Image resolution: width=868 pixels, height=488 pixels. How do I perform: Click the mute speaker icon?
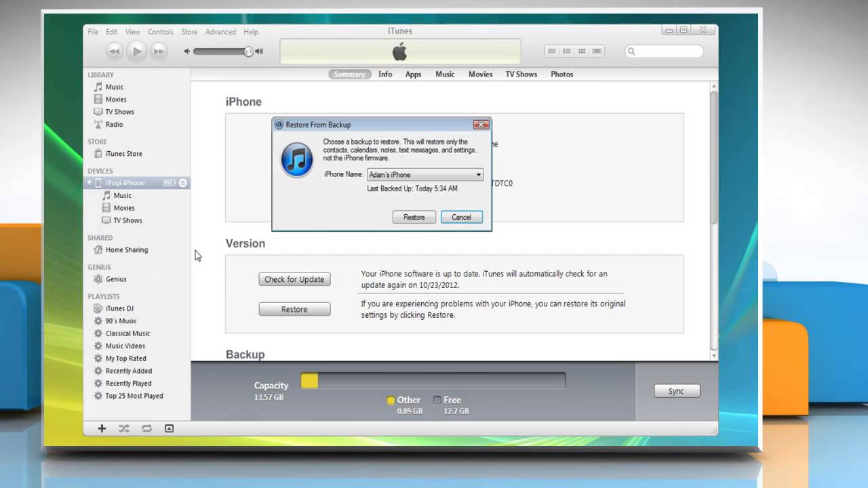point(187,52)
